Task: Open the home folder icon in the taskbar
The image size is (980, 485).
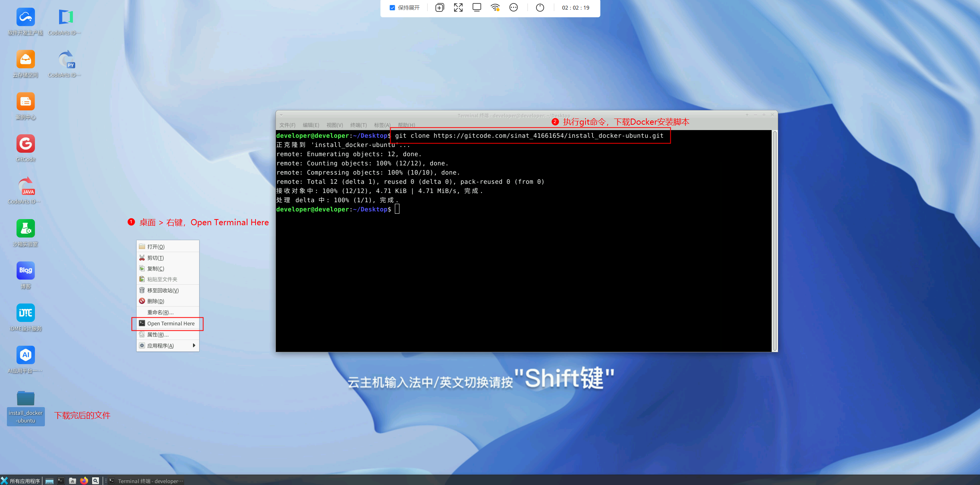Action: point(73,480)
